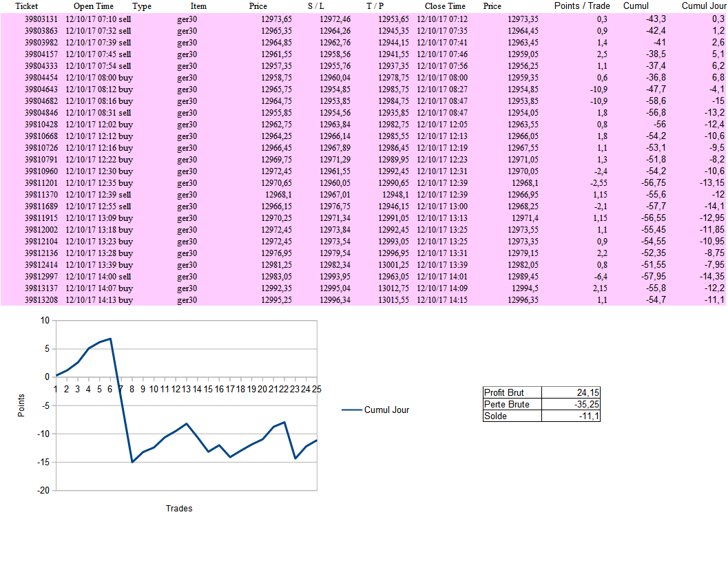728x583 pixels.
Task: Click the Perte Brute value -35,25
Action: coord(570,404)
